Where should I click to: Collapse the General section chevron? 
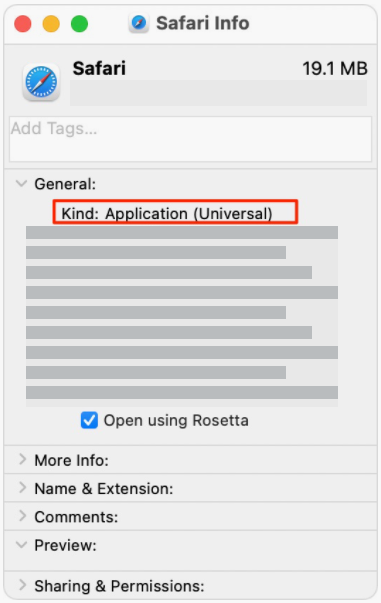[x=22, y=183]
